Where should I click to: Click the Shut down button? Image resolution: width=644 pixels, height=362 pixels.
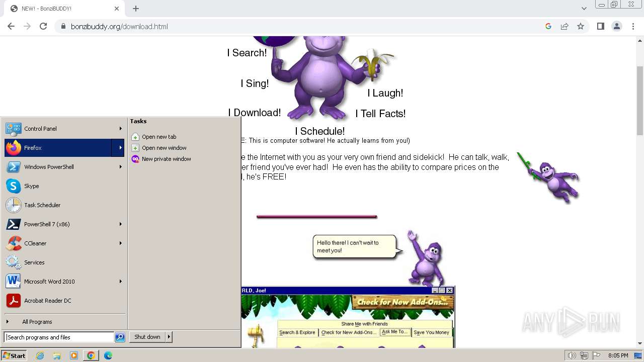click(x=147, y=337)
